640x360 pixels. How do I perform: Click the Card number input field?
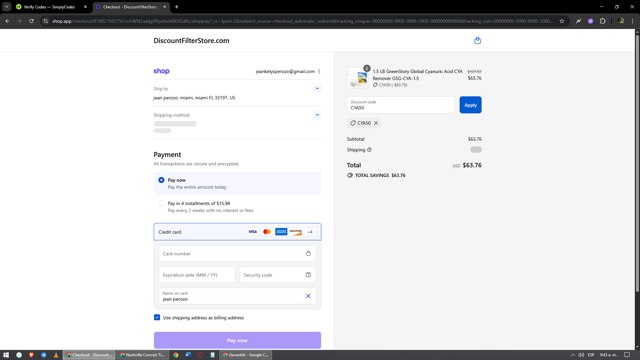237,253
